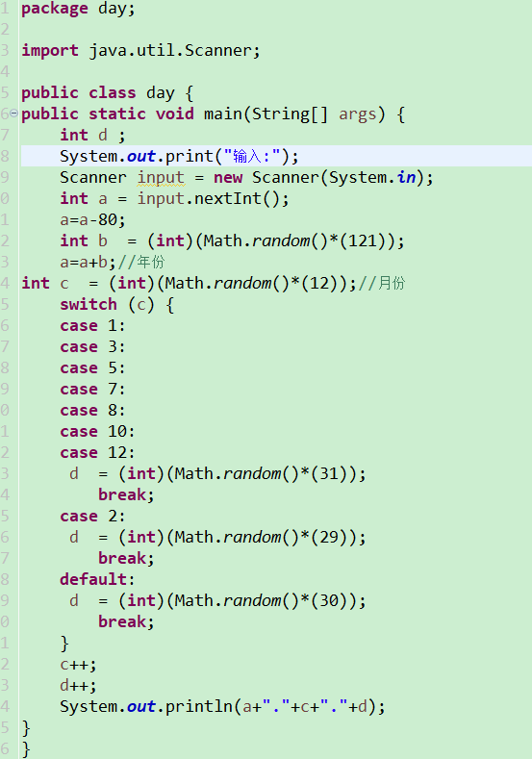Screen dimensions: 532x759
Task: Click the 'println' call on the last statement
Action: [x=199, y=707]
